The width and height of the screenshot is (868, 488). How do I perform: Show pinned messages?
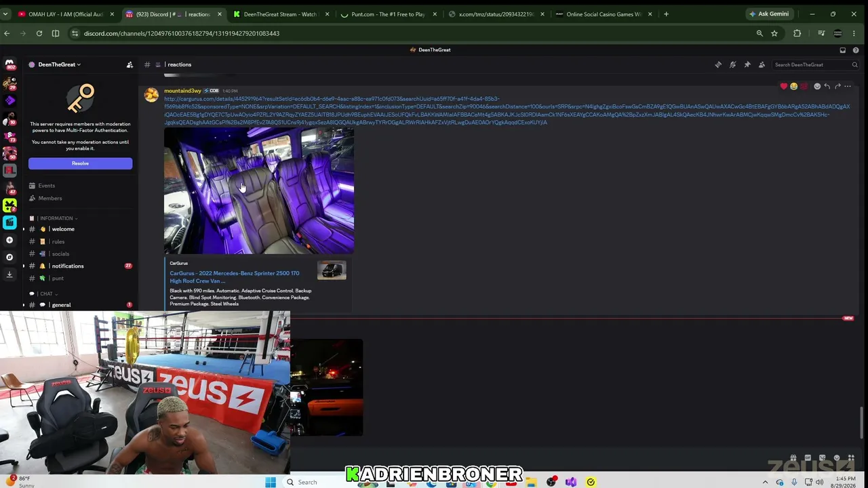click(x=747, y=64)
